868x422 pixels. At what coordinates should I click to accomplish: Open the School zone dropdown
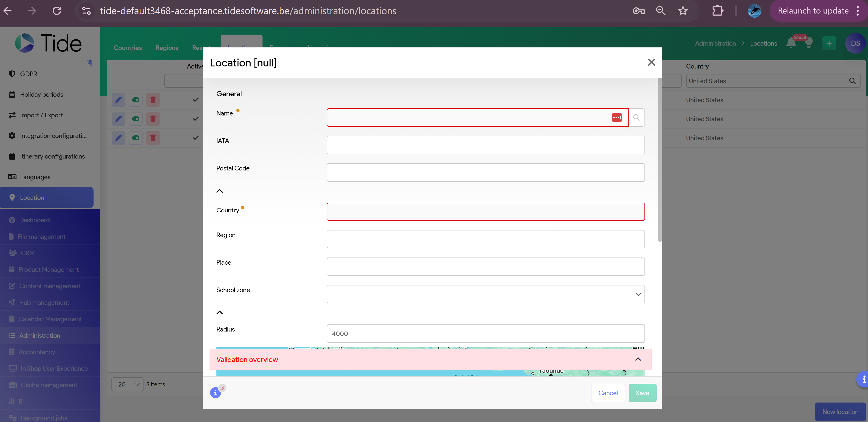(x=486, y=294)
